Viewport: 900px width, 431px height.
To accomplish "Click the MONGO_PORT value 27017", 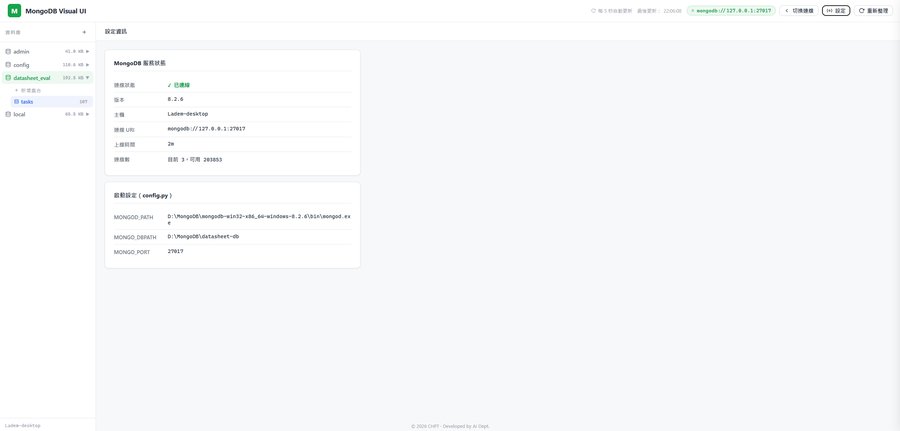I will pos(176,251).
